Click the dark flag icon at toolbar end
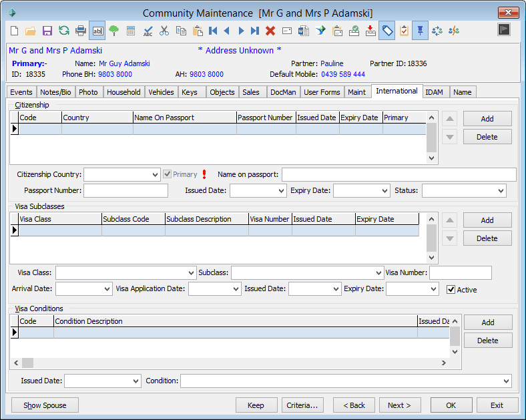Viewport: 526px width, 420px height. [503, 29]
